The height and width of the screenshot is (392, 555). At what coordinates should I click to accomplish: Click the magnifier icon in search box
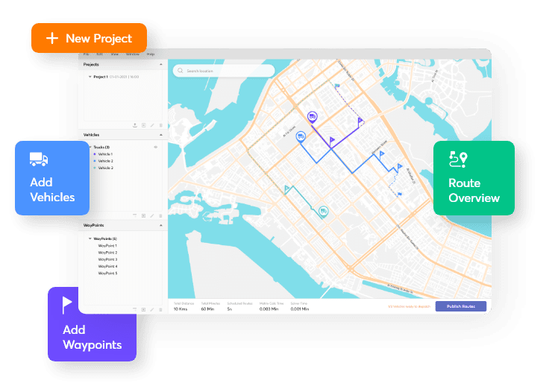[x=181, y=71]
